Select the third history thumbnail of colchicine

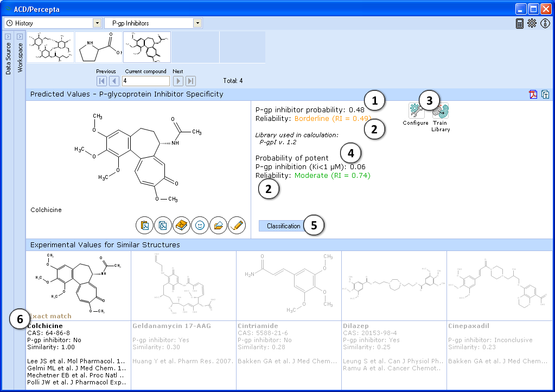147,47
